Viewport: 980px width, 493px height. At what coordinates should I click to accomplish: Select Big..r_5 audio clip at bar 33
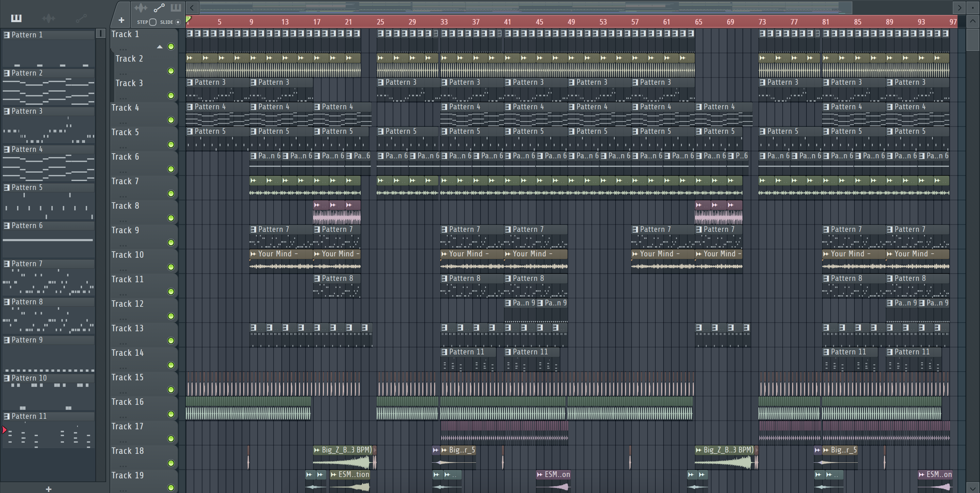(458, 457)
